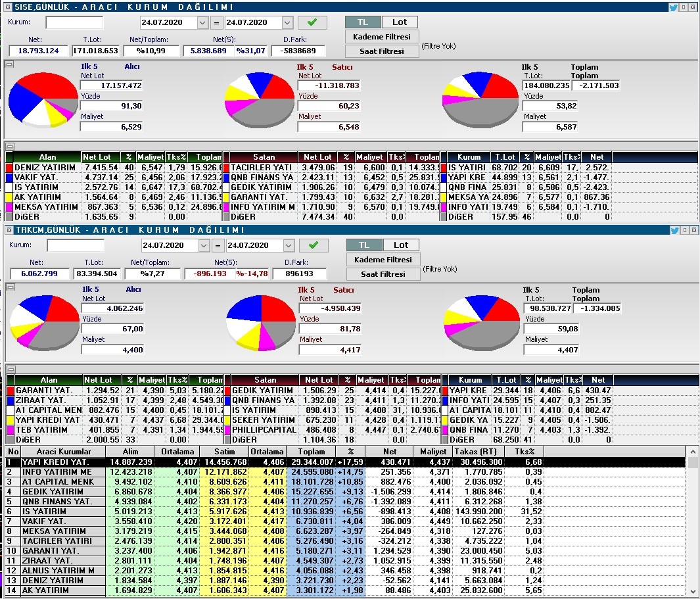
Task: Click the Toplam pie chart in SISE window
Action: (x=480, y=99)
